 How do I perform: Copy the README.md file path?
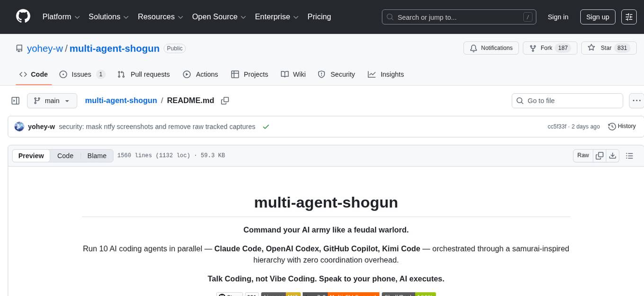click(225, 100)
